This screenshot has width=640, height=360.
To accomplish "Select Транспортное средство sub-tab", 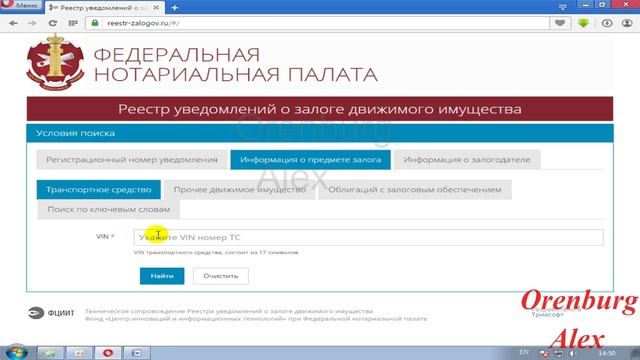I will (98, 190).
